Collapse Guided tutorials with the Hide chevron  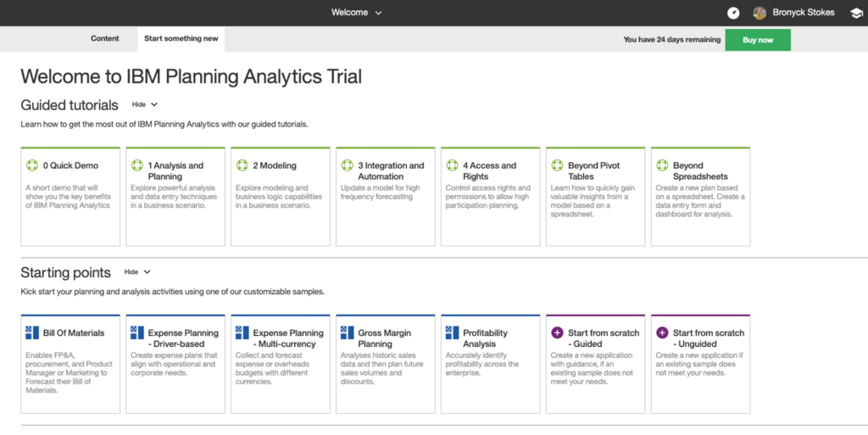(145, 104)
